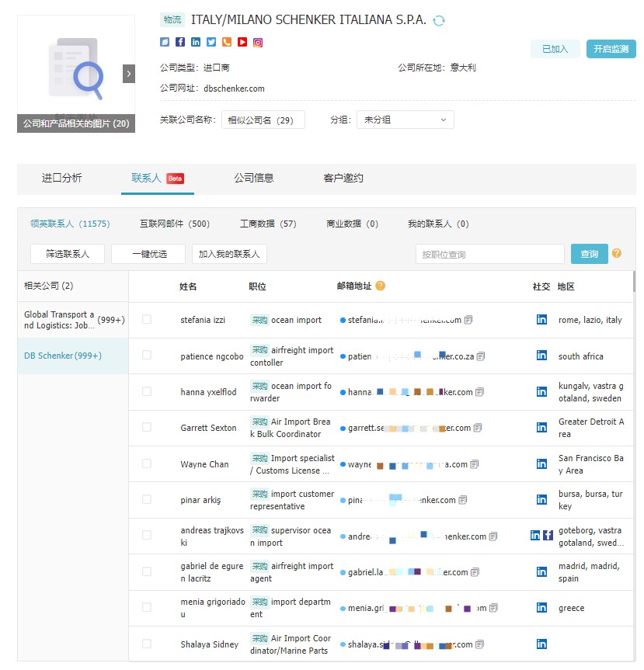The width and height of the screenshot is (644, 670).
Task: Click the refresh icon beside company name
Action: pyautogui.click(x=439, y=20)
